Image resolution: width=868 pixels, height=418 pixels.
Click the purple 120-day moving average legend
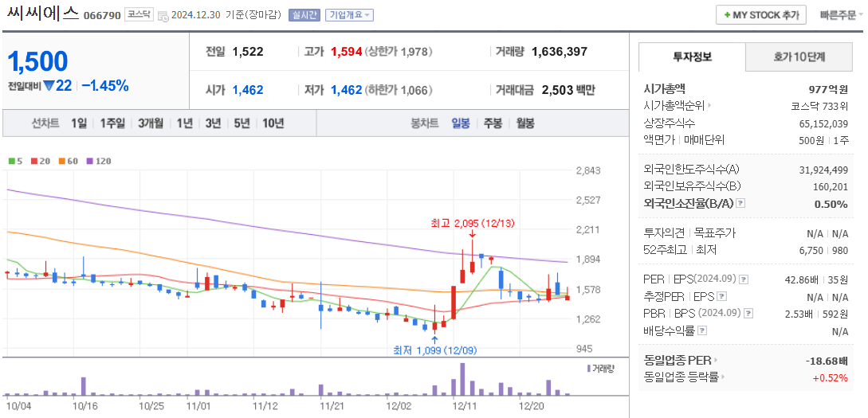(x=99, y=162)
